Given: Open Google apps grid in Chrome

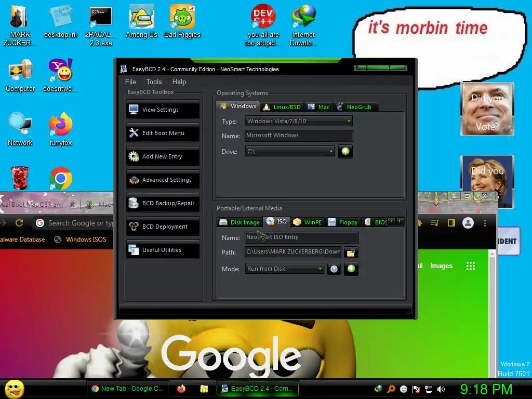Looking at the screenshot, I should 471,266.
